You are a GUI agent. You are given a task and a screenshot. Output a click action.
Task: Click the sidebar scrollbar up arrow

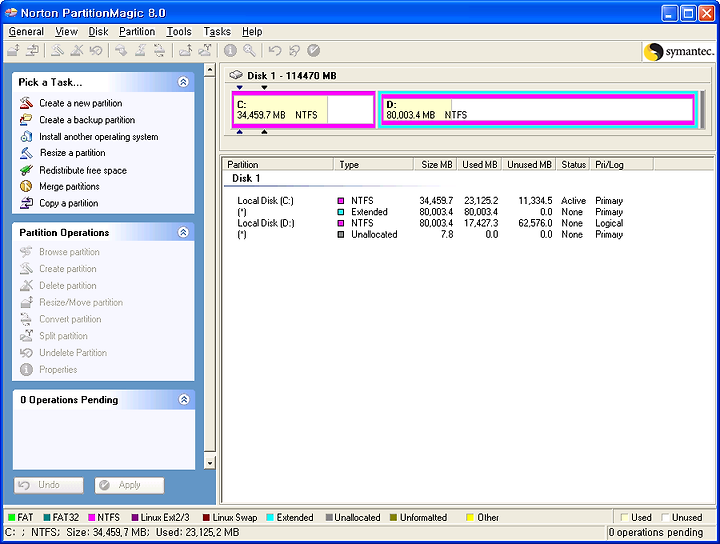coord(209,70)
